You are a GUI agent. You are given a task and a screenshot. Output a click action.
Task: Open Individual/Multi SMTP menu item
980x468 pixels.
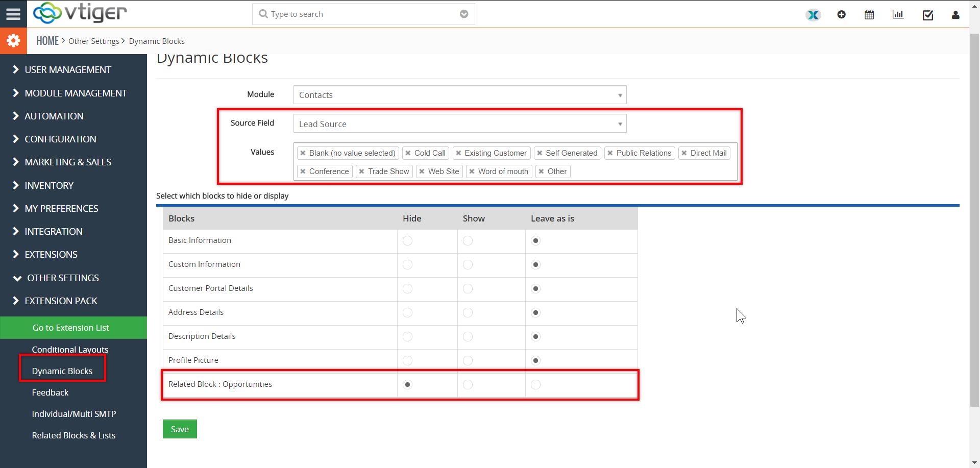tap(74, 414)
